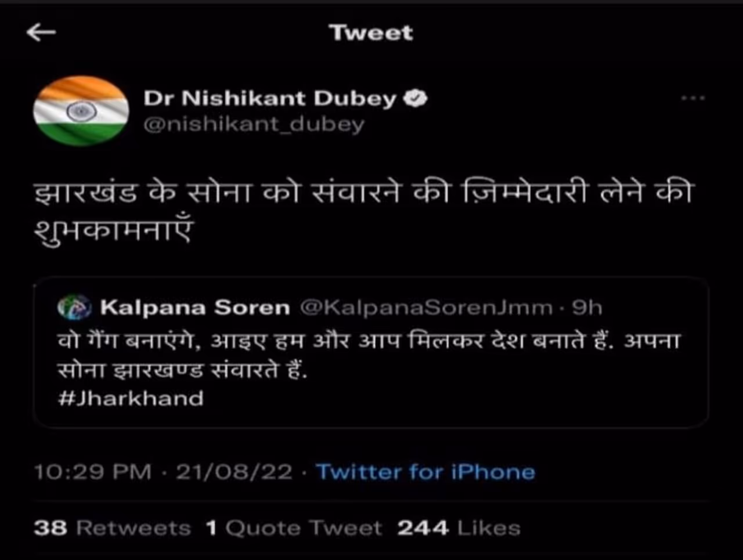The image size is (743, 560).
Task: Click the verified badge beside Nishikant Dubey
Action: pos(416,99)
